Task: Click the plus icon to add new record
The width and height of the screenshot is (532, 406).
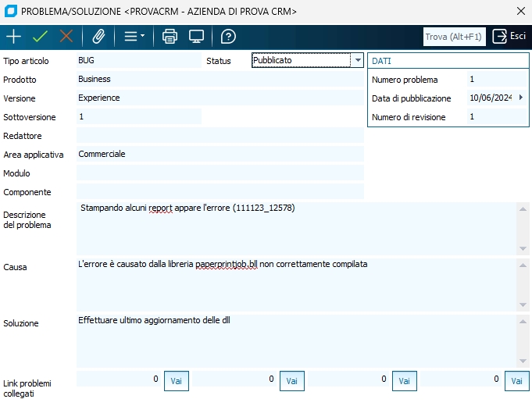Action: point(13,36)
